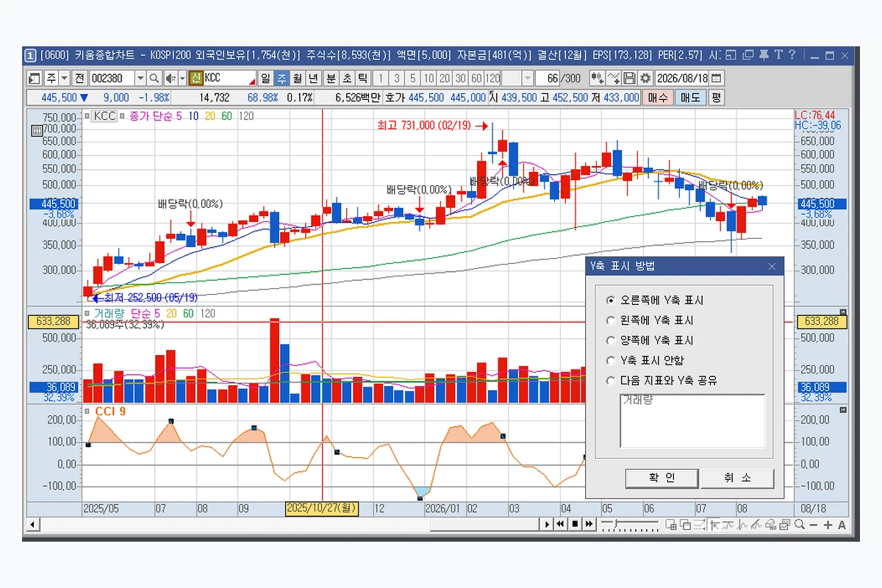Screen dimensions: 882x588
Task: Save chart with the floppy disk icon
Action: 629,77
